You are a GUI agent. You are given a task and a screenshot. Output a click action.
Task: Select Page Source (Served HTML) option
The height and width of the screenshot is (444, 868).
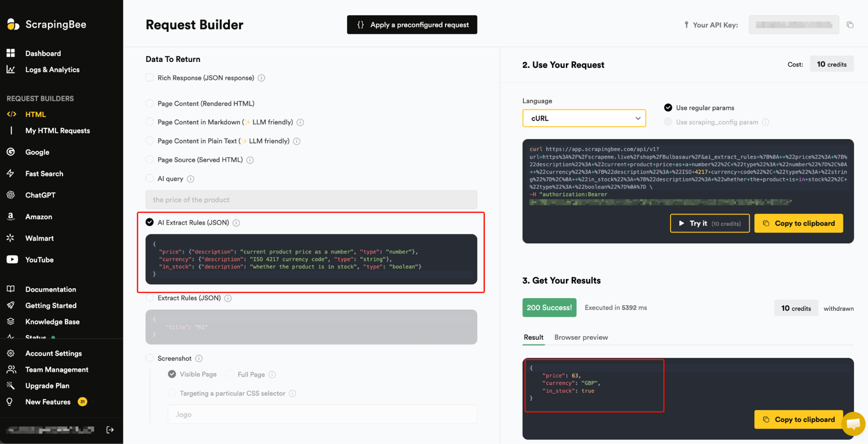pyautogui.click(x=150, y=160)
